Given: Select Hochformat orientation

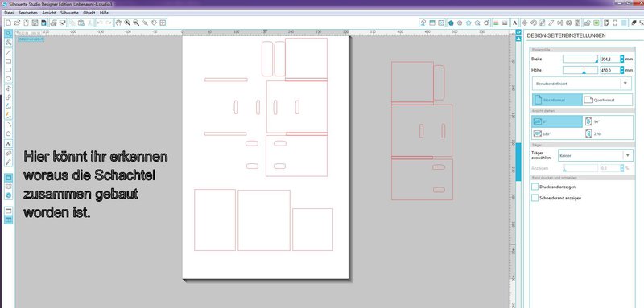Looking at the screenshot, I should point(557,100).
